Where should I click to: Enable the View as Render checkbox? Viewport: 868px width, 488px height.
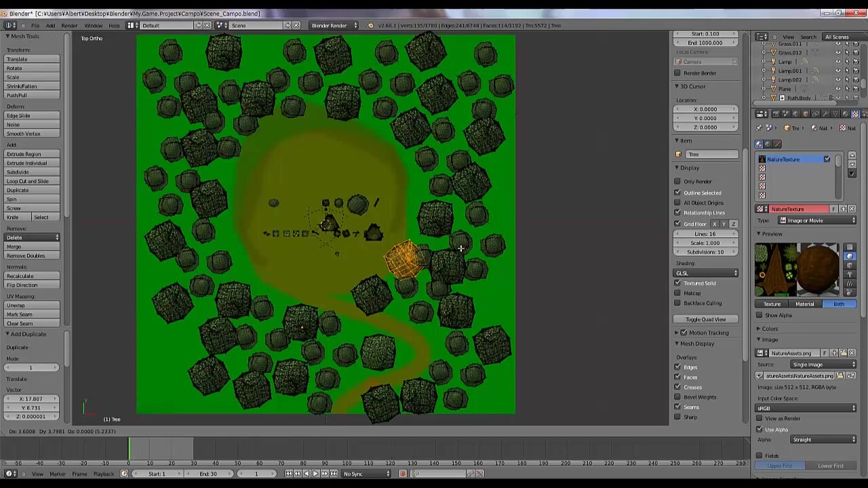point(759,418)
